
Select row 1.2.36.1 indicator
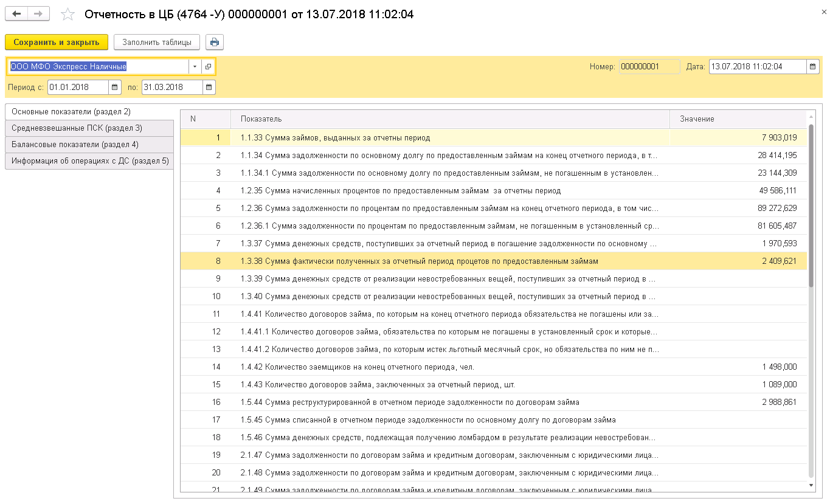[494, 226]
